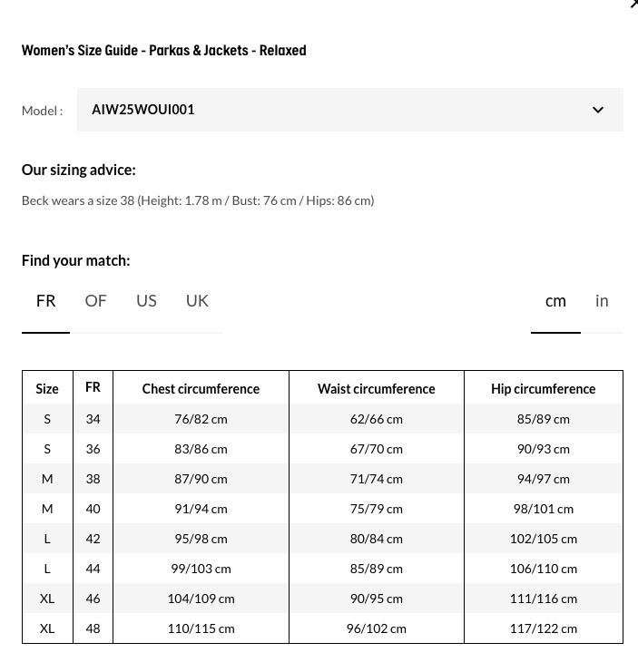Click the Hip circumference column header
This screenshot has height=672, width=638.
coord(543,389)
